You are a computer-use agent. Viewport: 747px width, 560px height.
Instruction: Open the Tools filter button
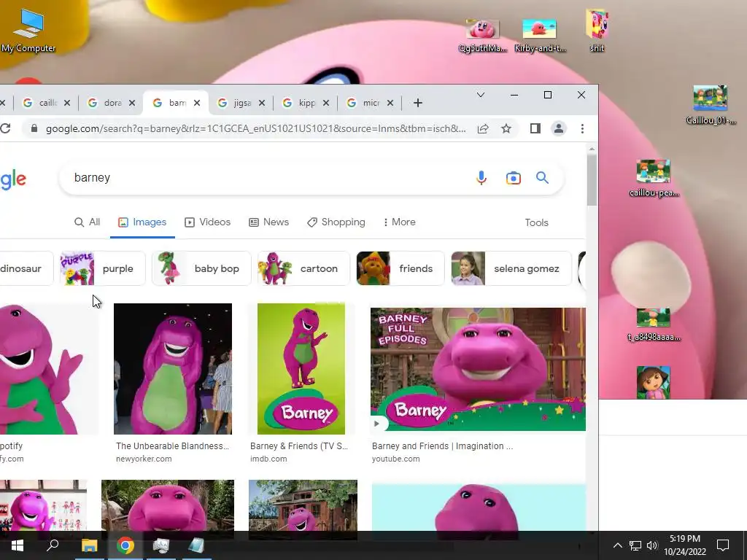click(536, 222)
